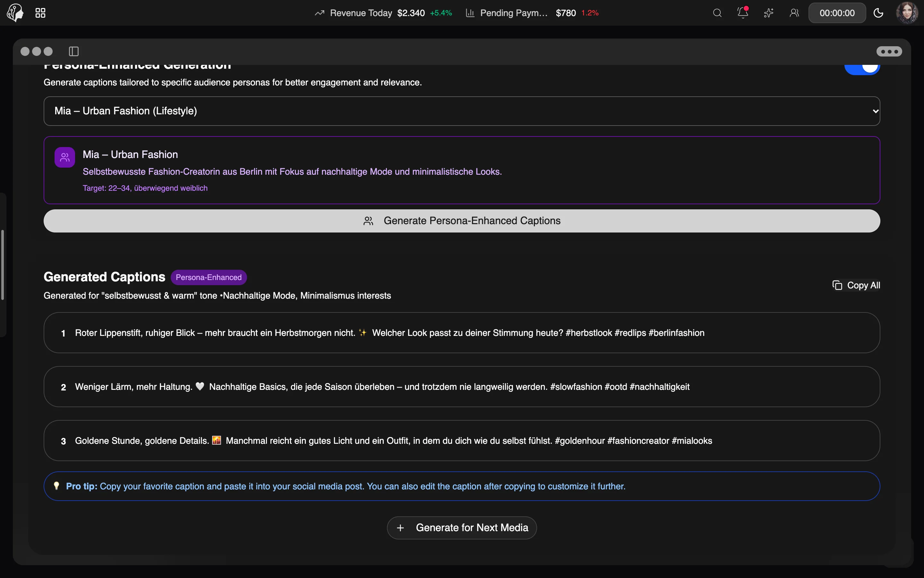The width and height of the screenshot is (924, 578).
Task: Click the $780 pending payments value
Action: (566, 13)
